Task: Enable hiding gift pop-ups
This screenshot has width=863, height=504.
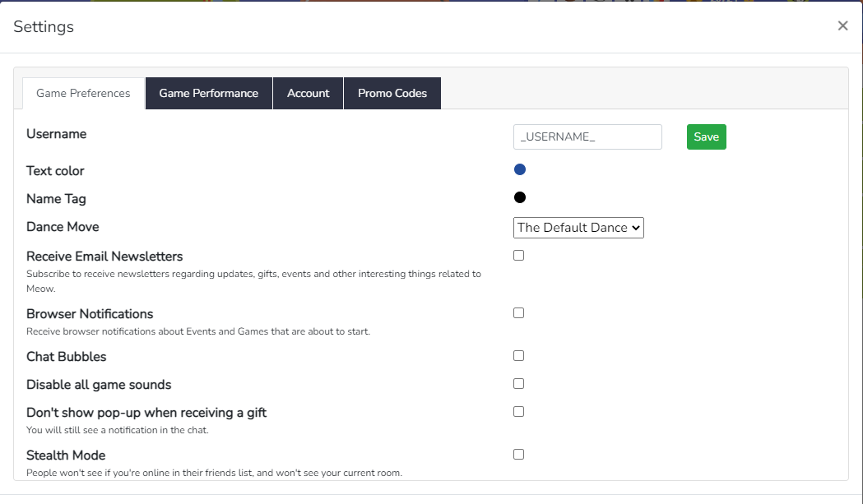Action: [518, 411]
